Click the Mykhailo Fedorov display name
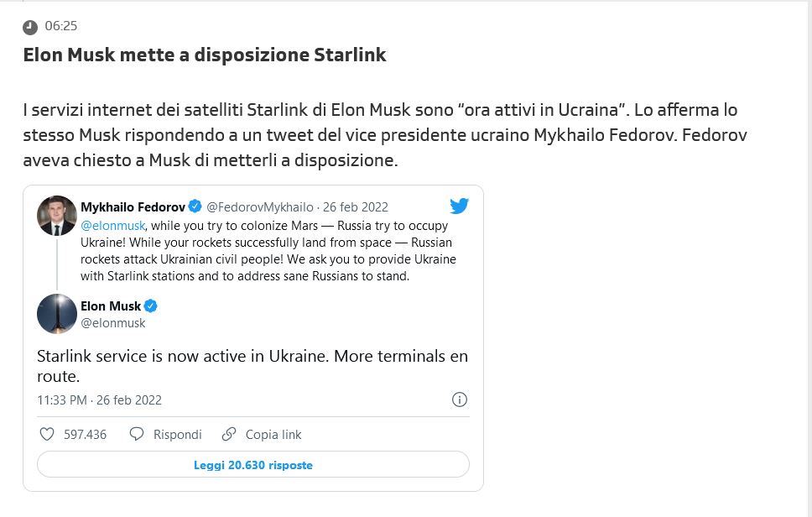Viewport: 812px width, 517px height. click(133, 207)
